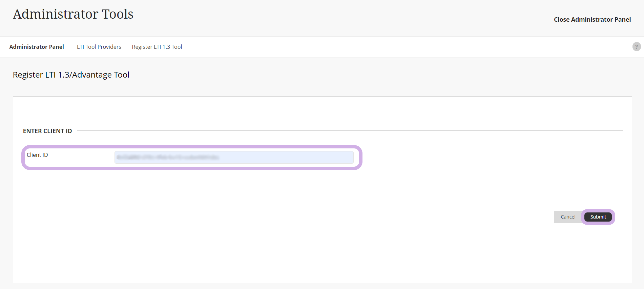
Task: Click the blurred client ID value
Action: [x=168, y=158]
